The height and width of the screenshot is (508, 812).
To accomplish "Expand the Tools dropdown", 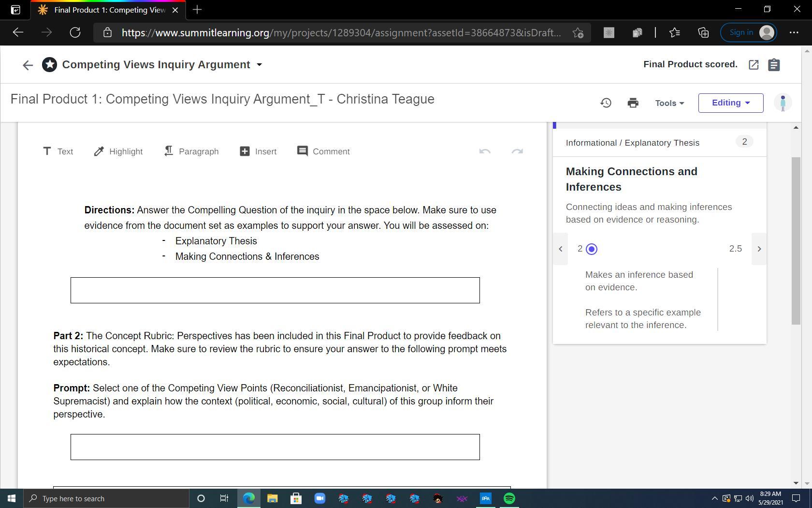I will [x=669, y=103].
